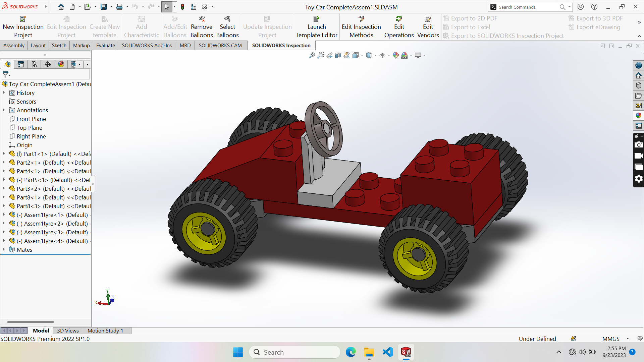The width and height of the screenshot is (644, 362).
Task: Switch to the Motion Study 1 tab
Action: [x=105, y=330]
